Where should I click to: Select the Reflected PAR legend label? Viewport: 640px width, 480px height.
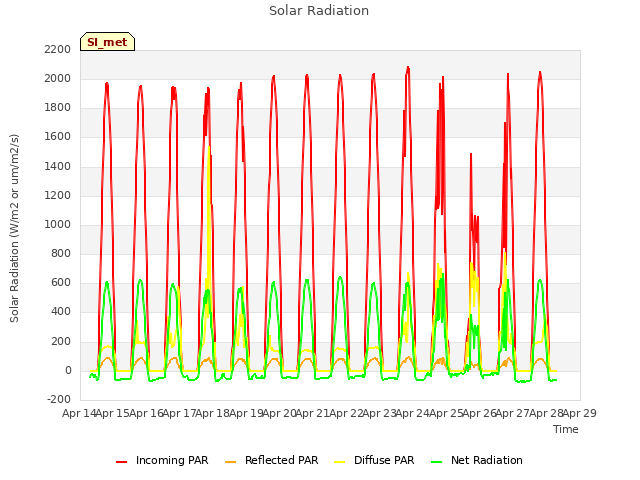coord(281,460)
